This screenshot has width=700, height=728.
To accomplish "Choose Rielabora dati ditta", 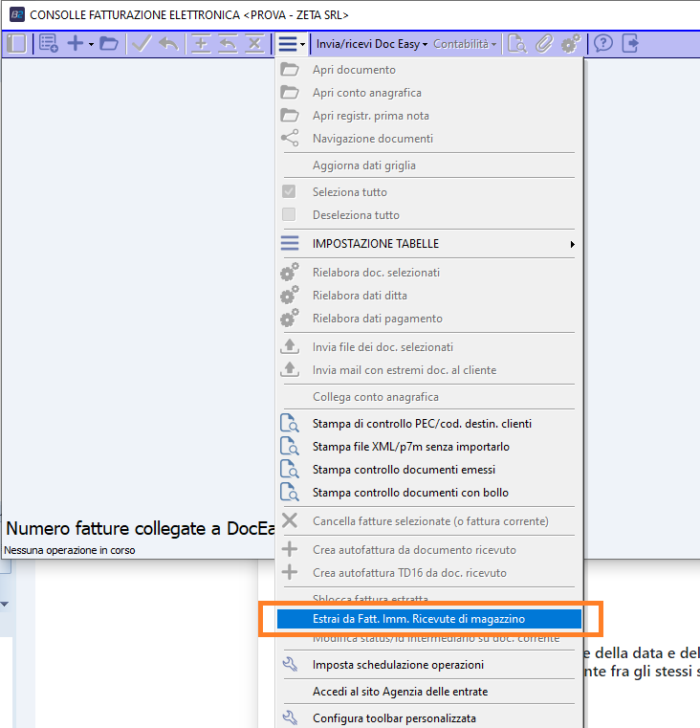I will coord(429,296).
